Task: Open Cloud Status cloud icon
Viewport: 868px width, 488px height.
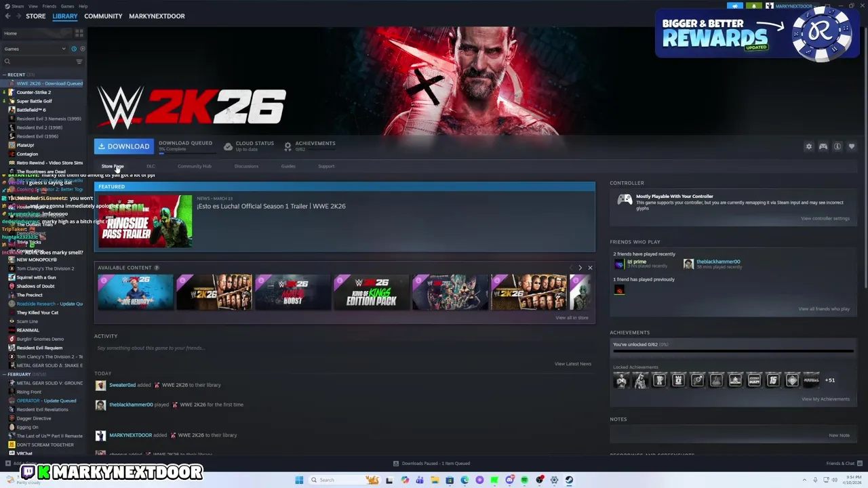Action: click(x=228, y=146)
